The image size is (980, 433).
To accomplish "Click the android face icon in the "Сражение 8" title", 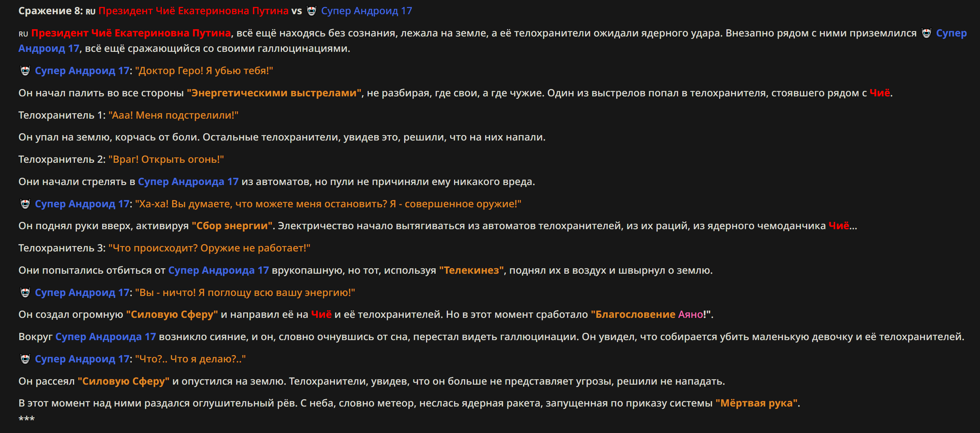I will [x=312, y=11].
